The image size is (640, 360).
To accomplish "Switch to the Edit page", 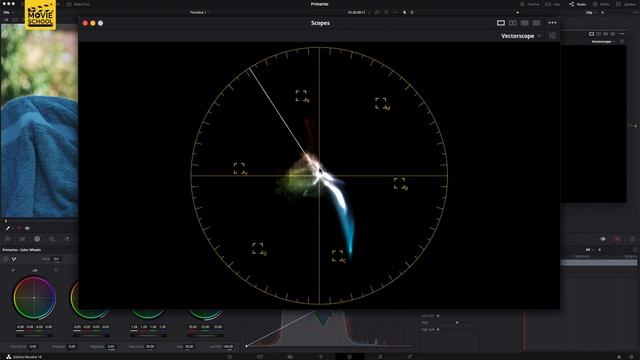I will pos(290,357).
